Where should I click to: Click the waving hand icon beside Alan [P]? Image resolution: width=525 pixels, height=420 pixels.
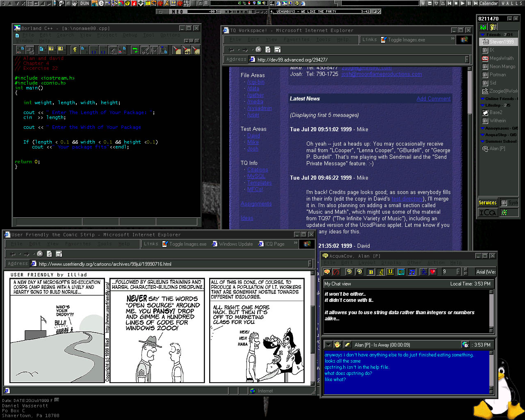coord(337,345)
